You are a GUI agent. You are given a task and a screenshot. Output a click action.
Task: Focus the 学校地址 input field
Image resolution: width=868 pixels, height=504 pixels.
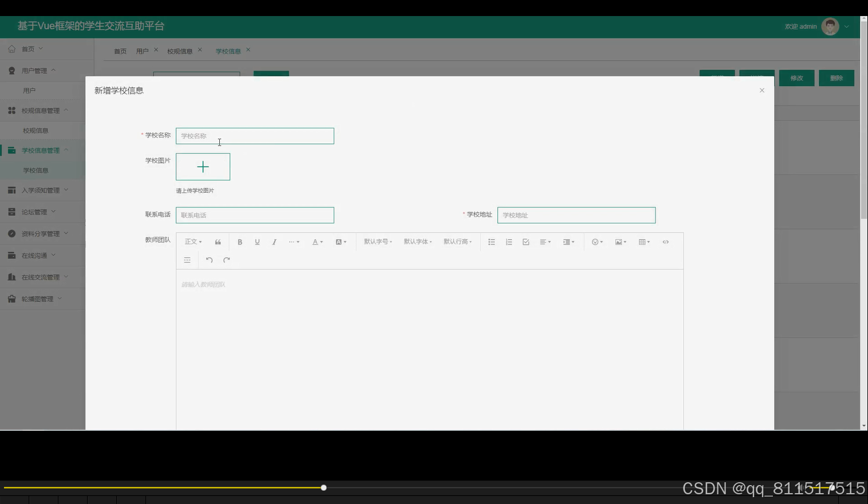pyautogui.click(x=577, y=215)
